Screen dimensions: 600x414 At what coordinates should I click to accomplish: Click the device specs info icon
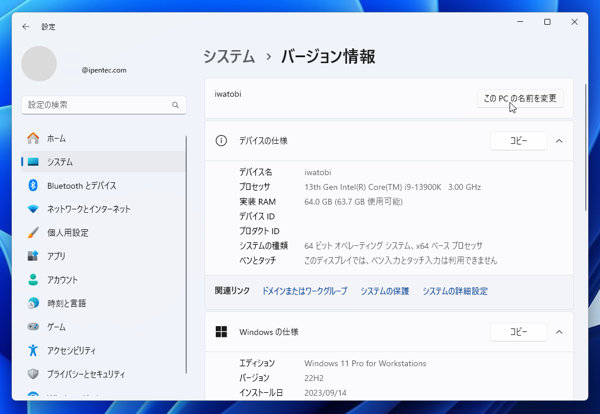click(x=221, y=141)
